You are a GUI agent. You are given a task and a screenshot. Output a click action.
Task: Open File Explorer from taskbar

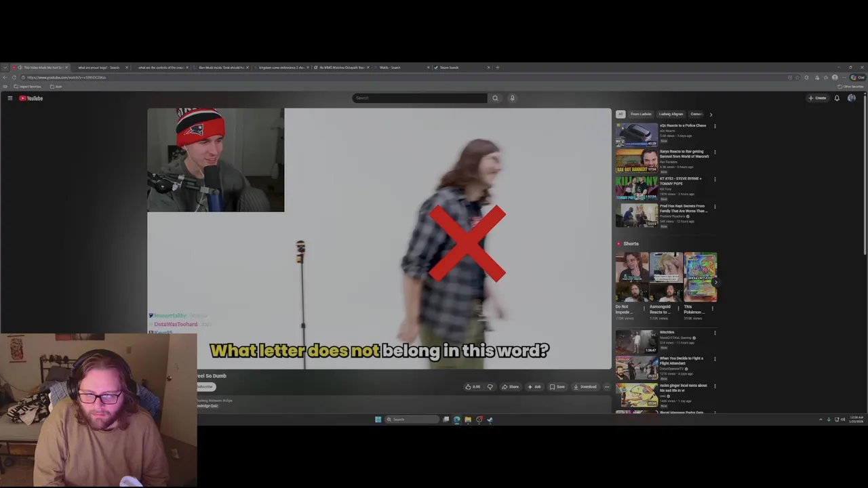click(467, 420)
